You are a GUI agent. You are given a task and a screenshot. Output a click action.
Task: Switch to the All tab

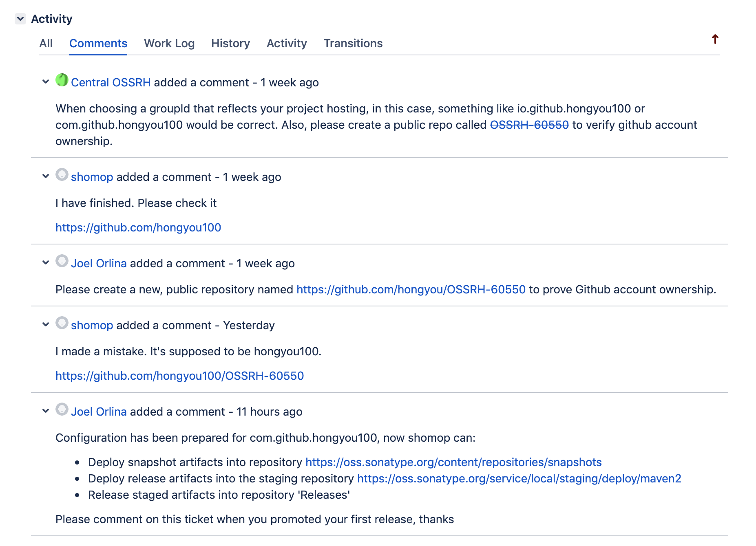tap(46, 43)
